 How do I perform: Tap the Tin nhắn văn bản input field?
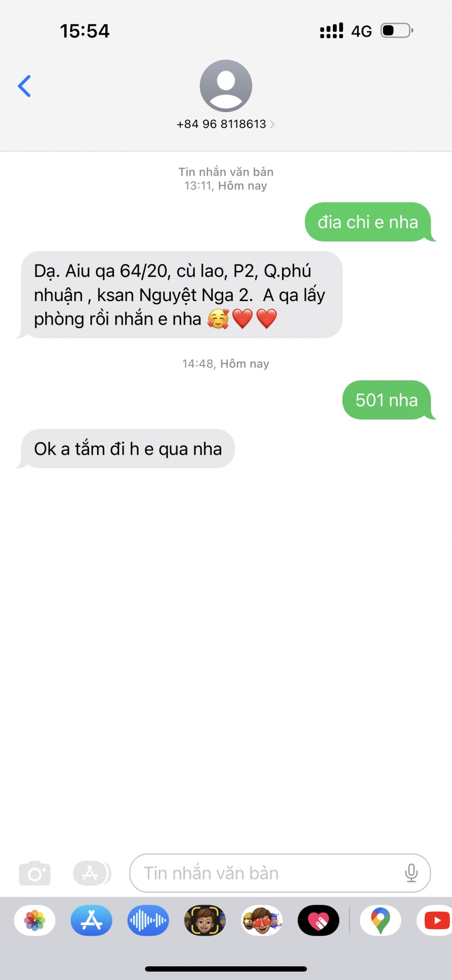point(280,873)
